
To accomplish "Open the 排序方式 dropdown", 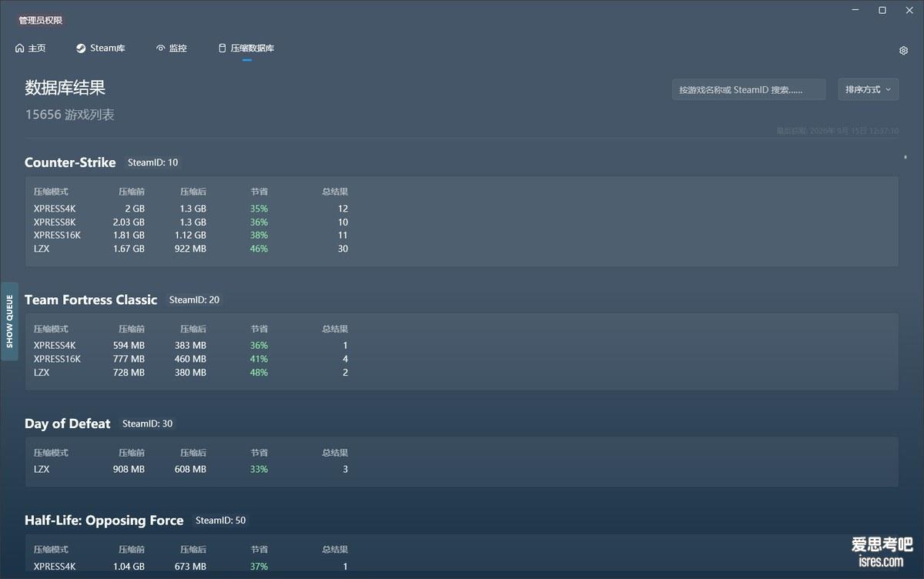I will (x=868, y=89).
